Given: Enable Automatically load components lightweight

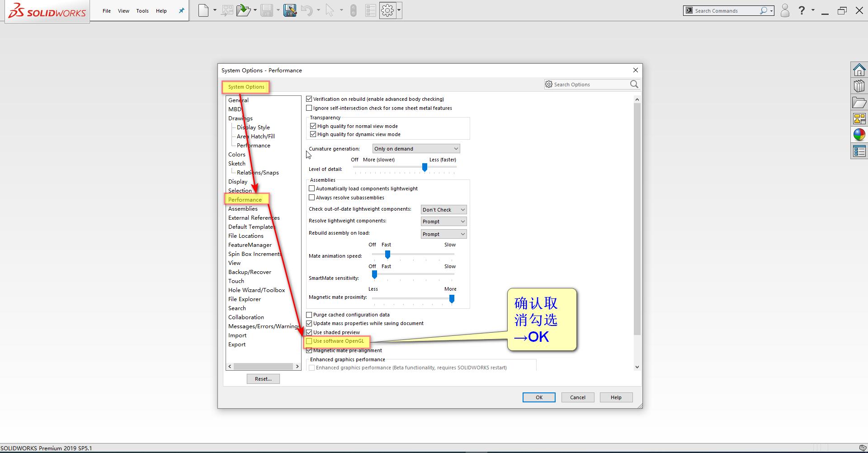Looking at the screenshot, I should (312, 189).
